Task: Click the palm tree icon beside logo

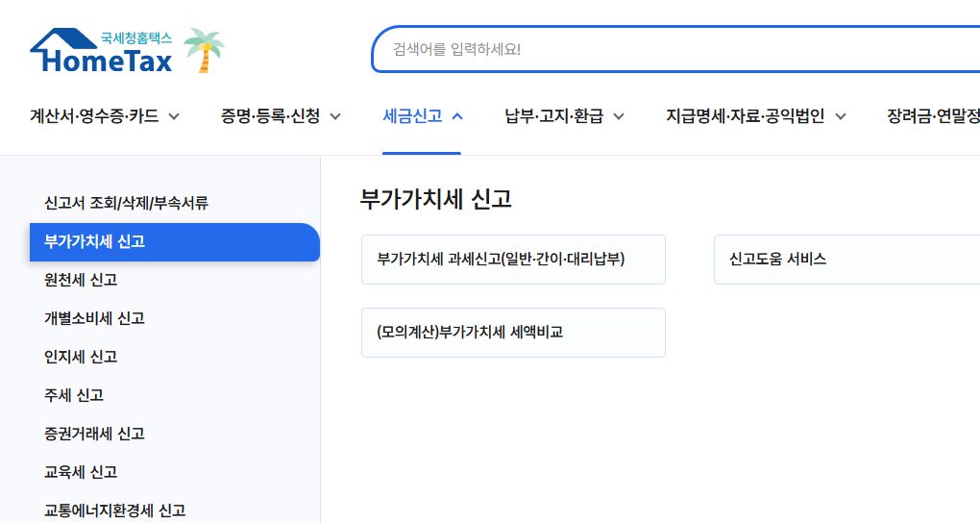Action: tap(204, 50)
